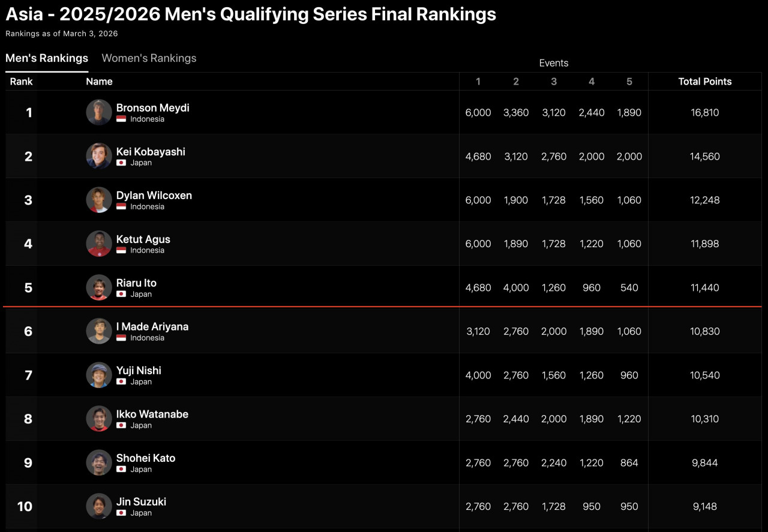Image resolution: width=768 pixels, height=532 pixels.
Task: Click the Indonesia flag under I Made Ariyana
Action: pyautogui.click(x=121, y=338)
